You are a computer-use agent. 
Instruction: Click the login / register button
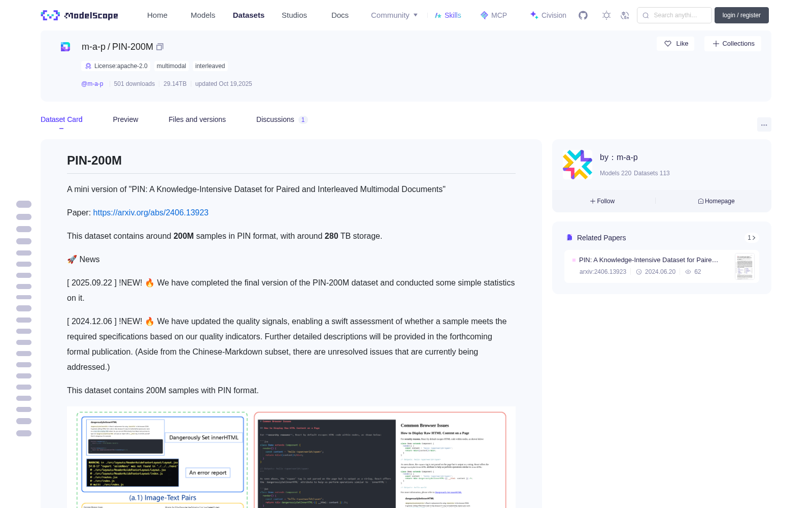coord(741,15)
